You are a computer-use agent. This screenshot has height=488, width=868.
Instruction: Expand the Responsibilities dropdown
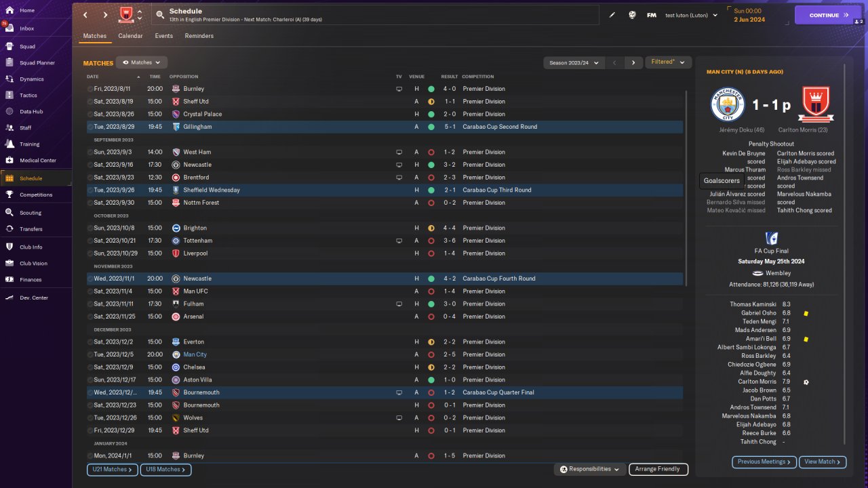(x=589, y=469)
